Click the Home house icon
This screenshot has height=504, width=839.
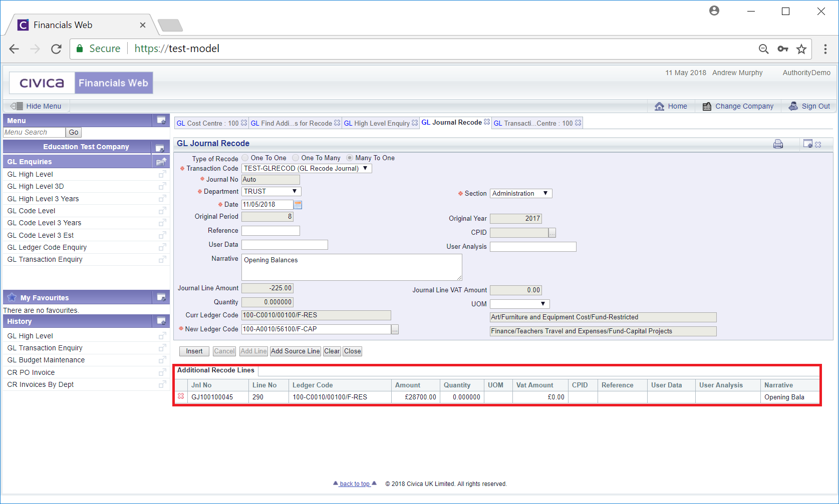[660, 106]
